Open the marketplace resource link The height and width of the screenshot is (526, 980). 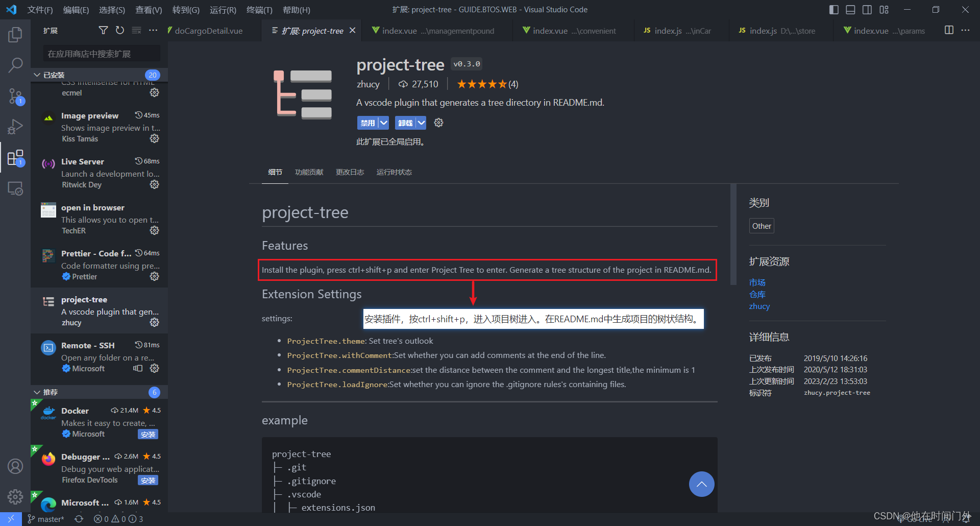click(x=757, y=282)
